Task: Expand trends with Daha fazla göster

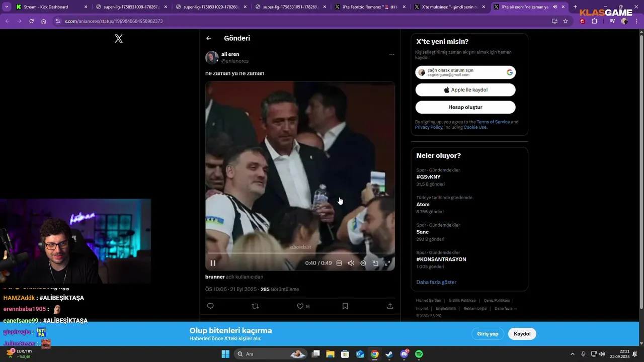Action: pyautogui.click(x=436, y=282)
